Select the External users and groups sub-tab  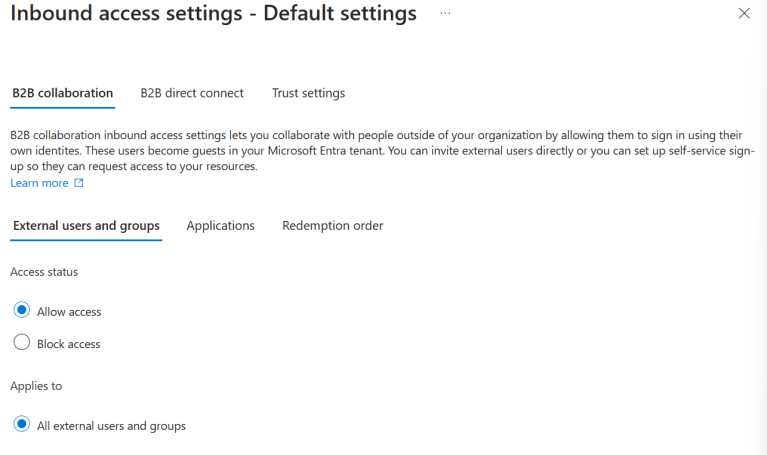tap(86, 226)
